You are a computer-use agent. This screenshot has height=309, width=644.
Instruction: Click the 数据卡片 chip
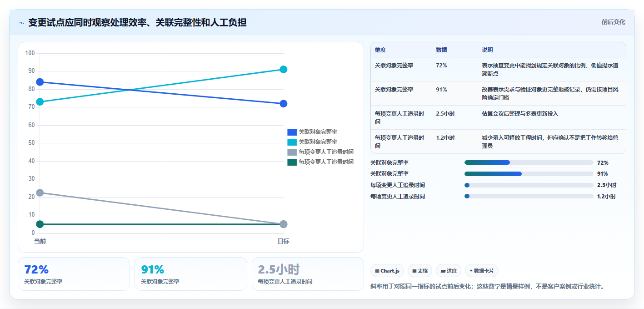point(482,271)
